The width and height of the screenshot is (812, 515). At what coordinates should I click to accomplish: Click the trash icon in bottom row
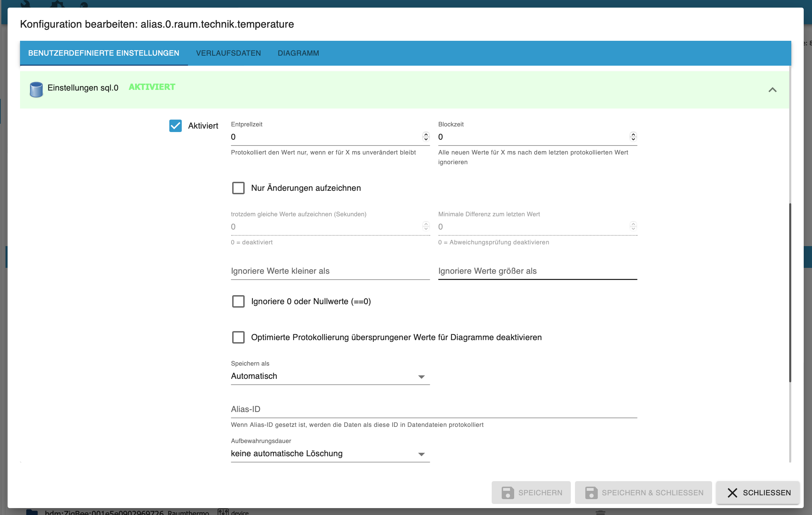tap(601, 512)
